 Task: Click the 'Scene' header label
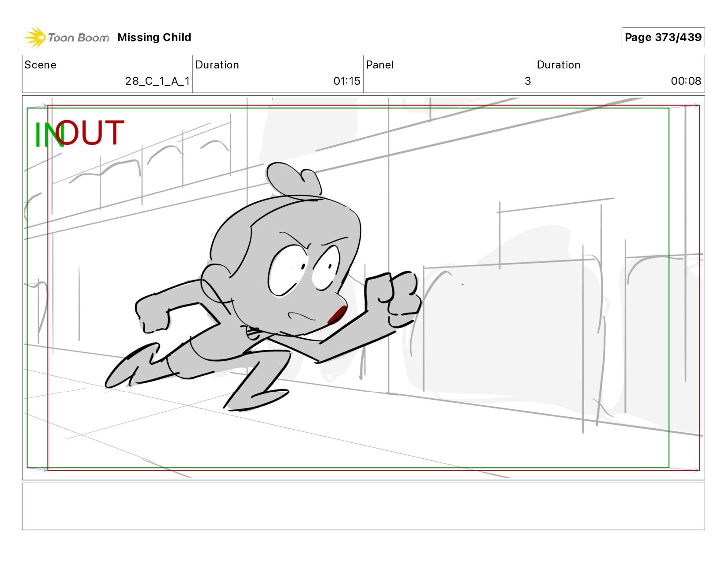[41, 65]
